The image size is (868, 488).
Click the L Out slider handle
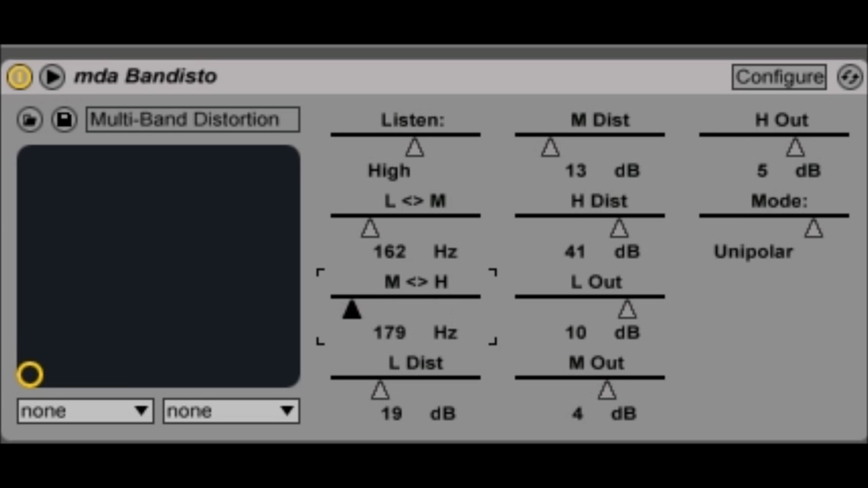click(x=627, y=309)
